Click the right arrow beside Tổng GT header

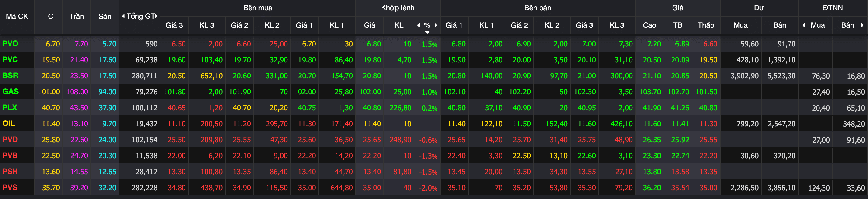pos(156,16)
